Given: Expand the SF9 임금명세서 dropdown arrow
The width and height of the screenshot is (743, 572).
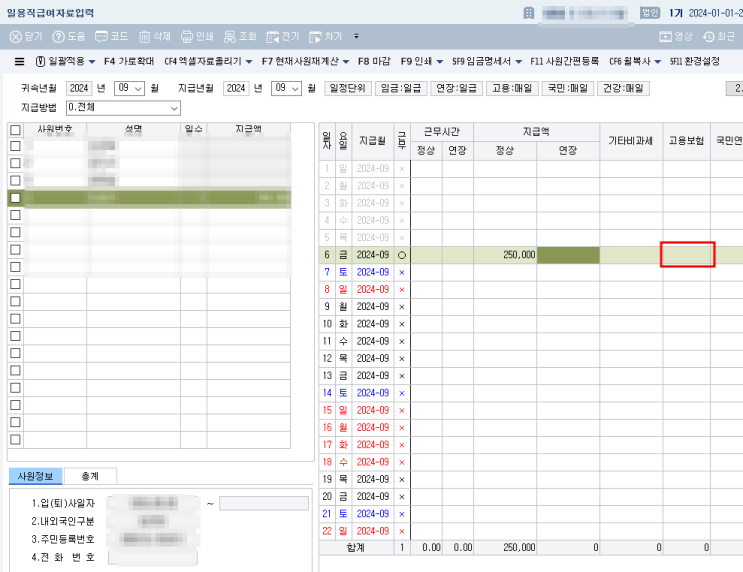Looking at the screenshot, I should (518, 62).
